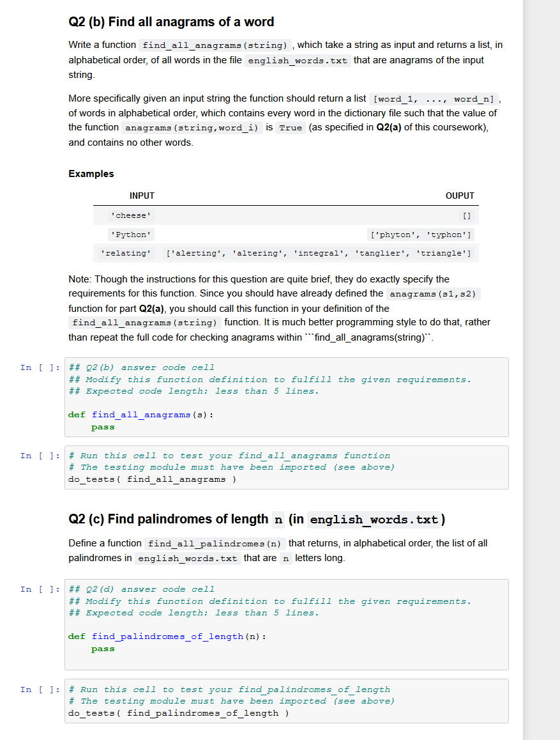Click the 'def find_palindromes_of_length(n):' code line

pyautogui.click(x=167, y=636)
